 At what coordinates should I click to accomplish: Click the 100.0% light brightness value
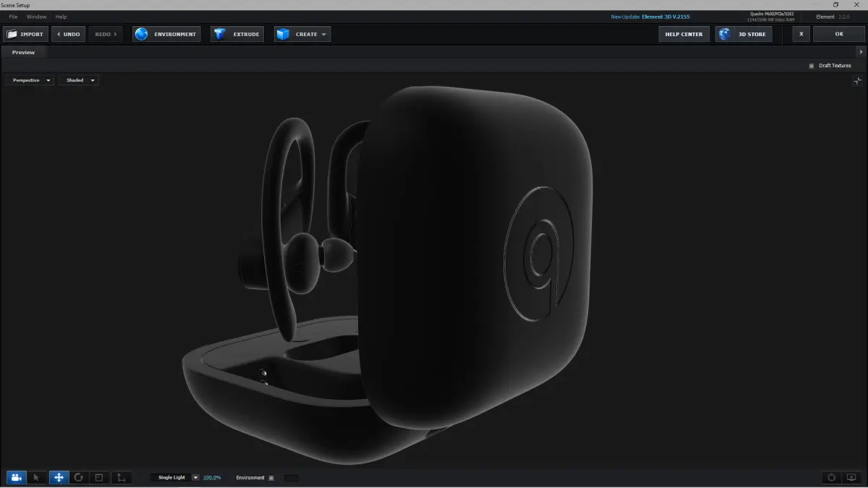[x=212, y=478]
